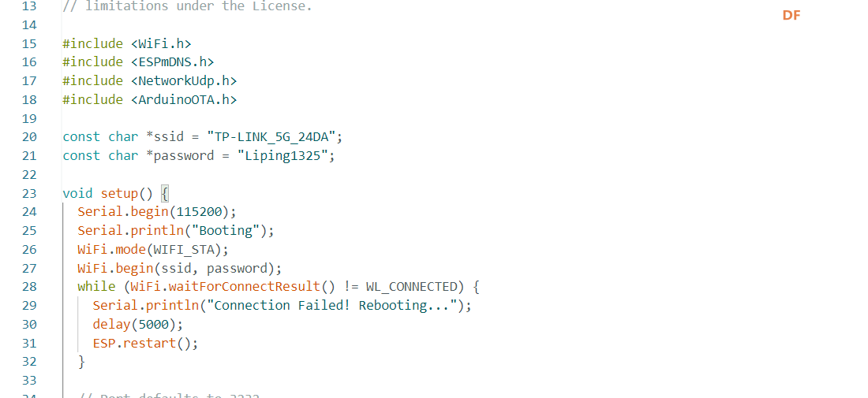
Task: Click line number 28 in the gutter
Action: (29, 286)
